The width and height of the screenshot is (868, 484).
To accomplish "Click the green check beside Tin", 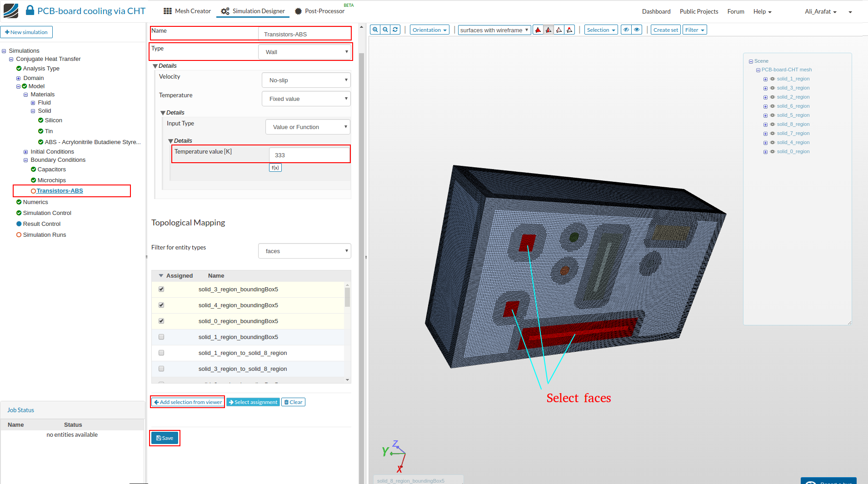I will pyautogui.click(x=41, y=131).
